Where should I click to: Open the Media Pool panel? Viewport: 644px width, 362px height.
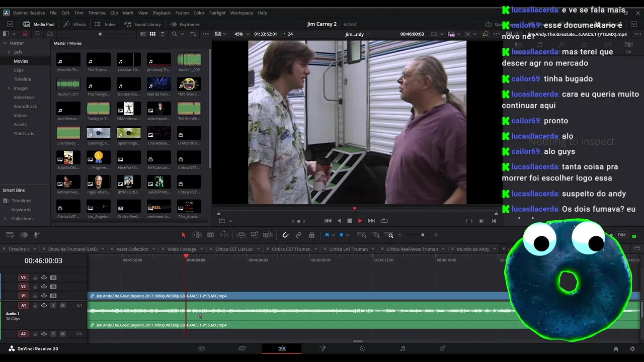[x=39, y=24]
